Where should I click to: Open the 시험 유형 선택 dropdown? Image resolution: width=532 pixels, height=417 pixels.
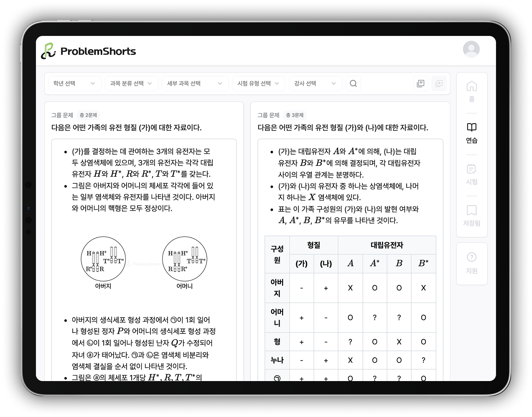(x=258, y=84)
